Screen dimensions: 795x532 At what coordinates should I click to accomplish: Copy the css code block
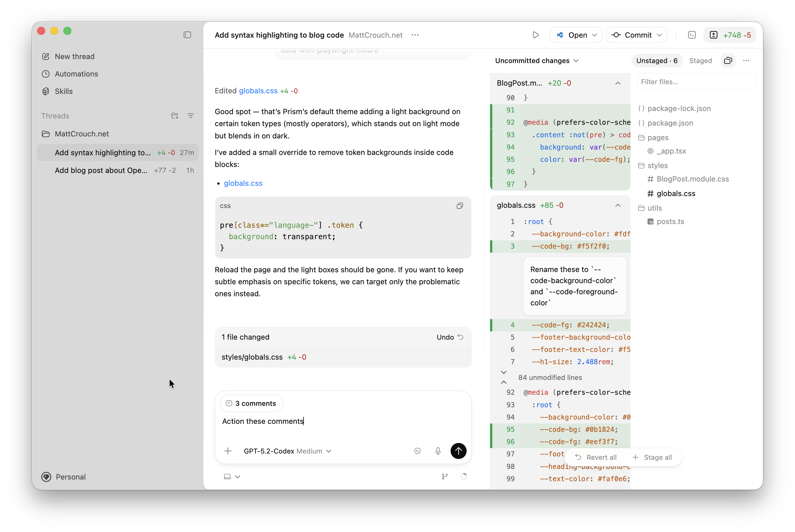(x=460, y=205)
